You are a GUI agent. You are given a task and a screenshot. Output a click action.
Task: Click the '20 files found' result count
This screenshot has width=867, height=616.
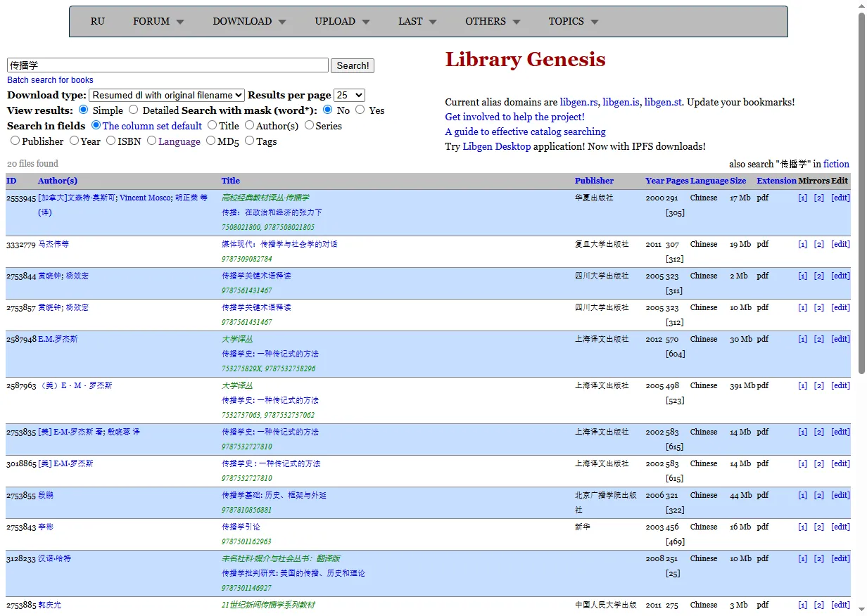tap(33, 164)
